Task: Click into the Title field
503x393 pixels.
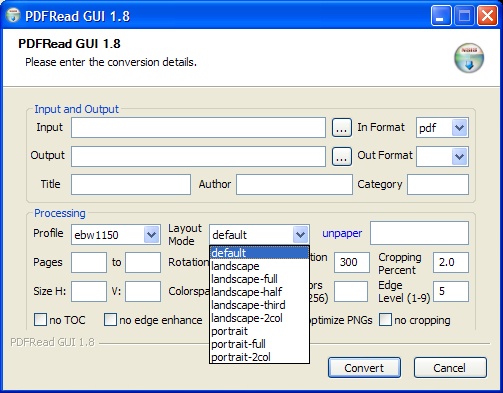Action: click(131, 184)
